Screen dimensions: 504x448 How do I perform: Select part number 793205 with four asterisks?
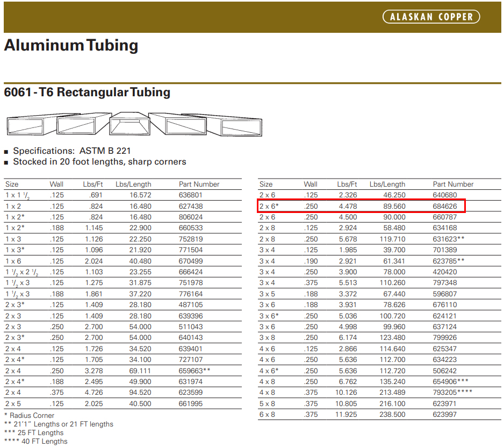452,392
